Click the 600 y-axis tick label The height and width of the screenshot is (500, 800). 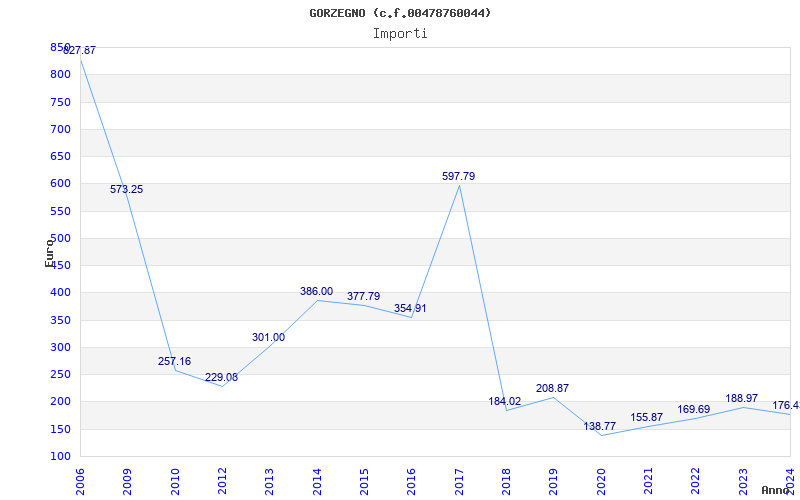pyautogui.click(x=60, y=184)
